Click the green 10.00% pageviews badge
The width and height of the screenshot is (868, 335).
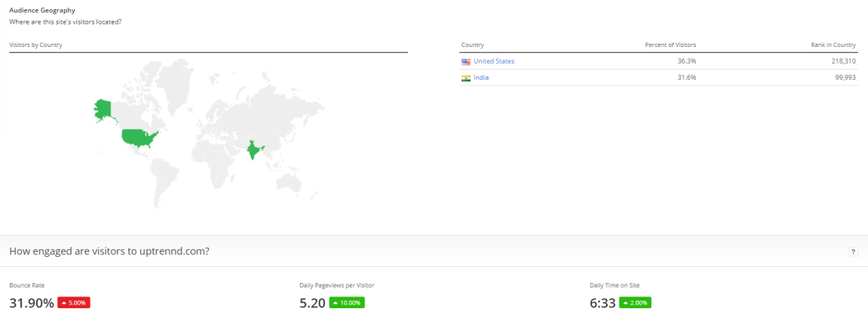pos(347,303)
